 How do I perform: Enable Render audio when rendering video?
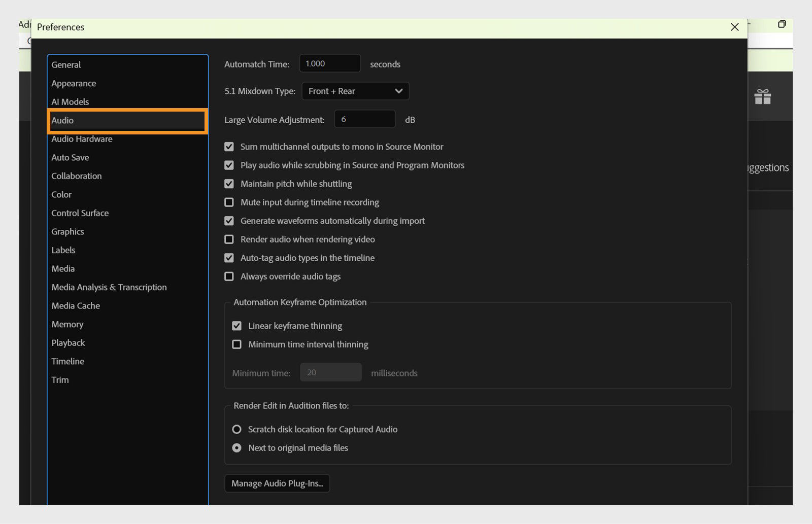(229, 239)
